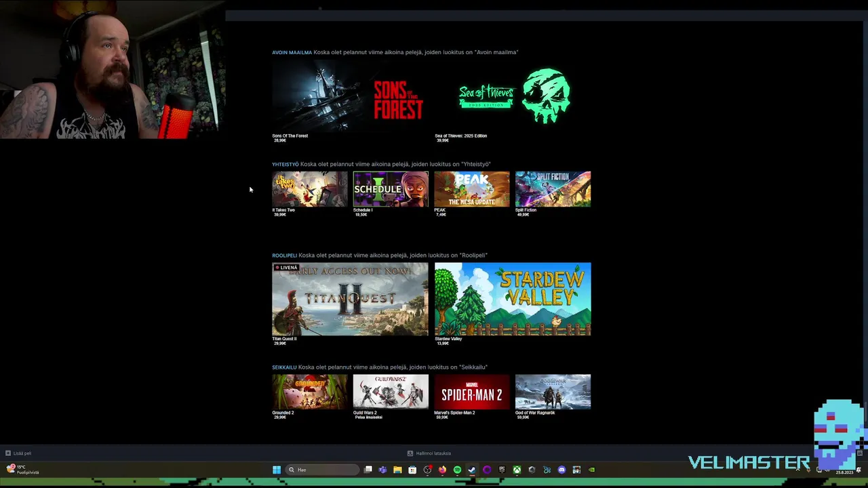868x488 pixels.
Task: Open Spotify from the taskbar
Action: [x=457, y=470]
